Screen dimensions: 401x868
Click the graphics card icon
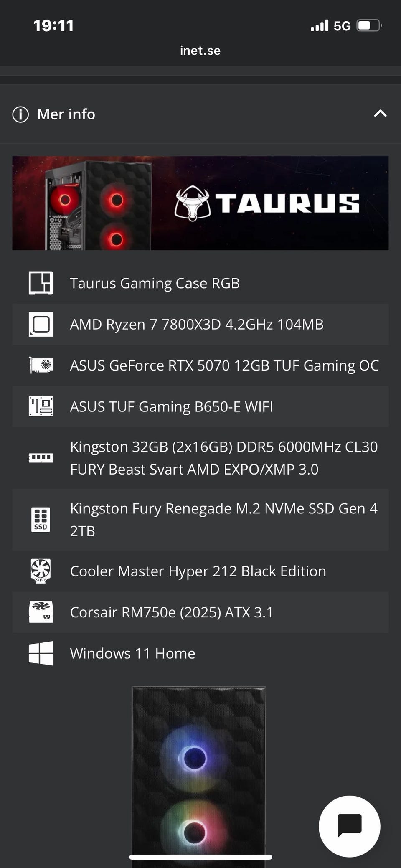tap(41, 365)
